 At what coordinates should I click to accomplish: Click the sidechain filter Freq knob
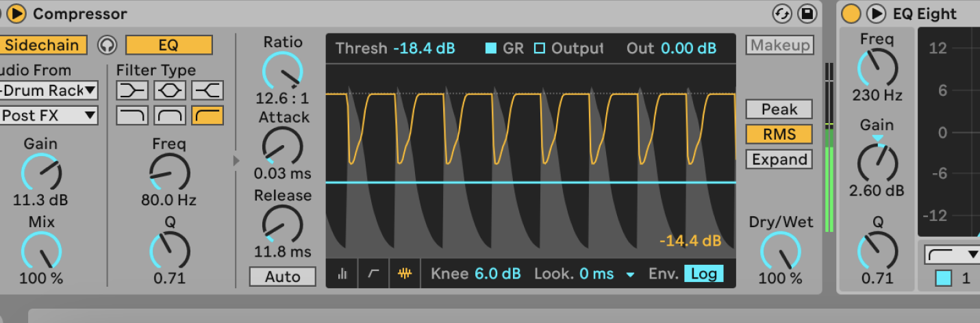tap(170, 172)
